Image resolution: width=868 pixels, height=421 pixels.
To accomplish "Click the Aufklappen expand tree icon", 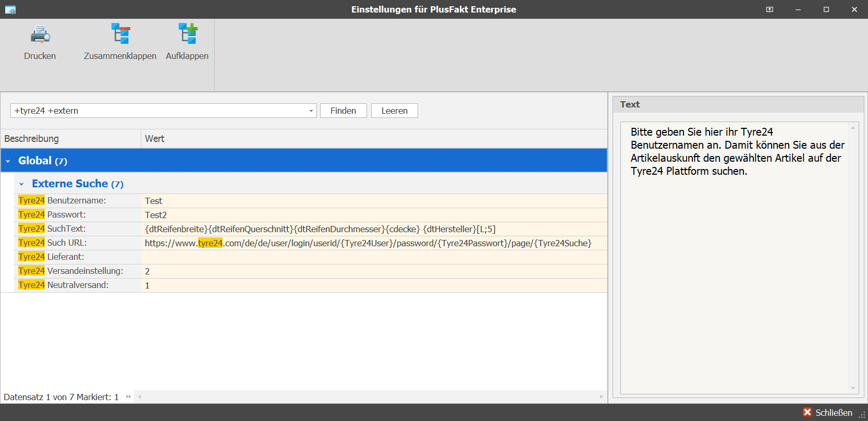I will pos(187,33).
